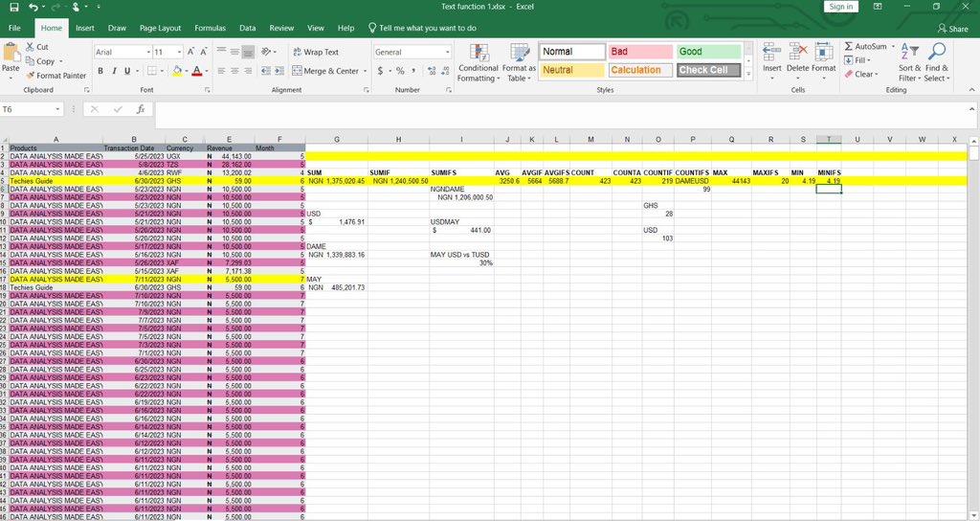Open Format as Table gallery
The width and height of the screenshot is (980, 521).
520,62
